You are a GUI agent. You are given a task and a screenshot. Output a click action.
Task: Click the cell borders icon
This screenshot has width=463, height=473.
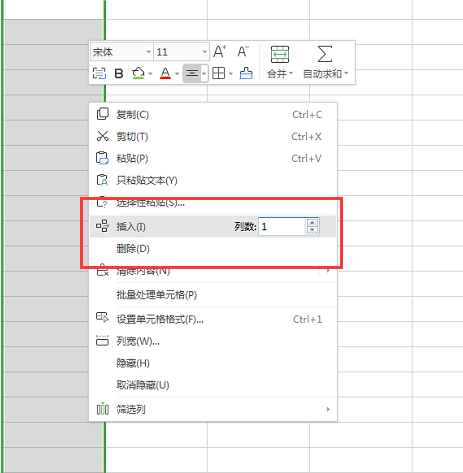tap(219, 73)
